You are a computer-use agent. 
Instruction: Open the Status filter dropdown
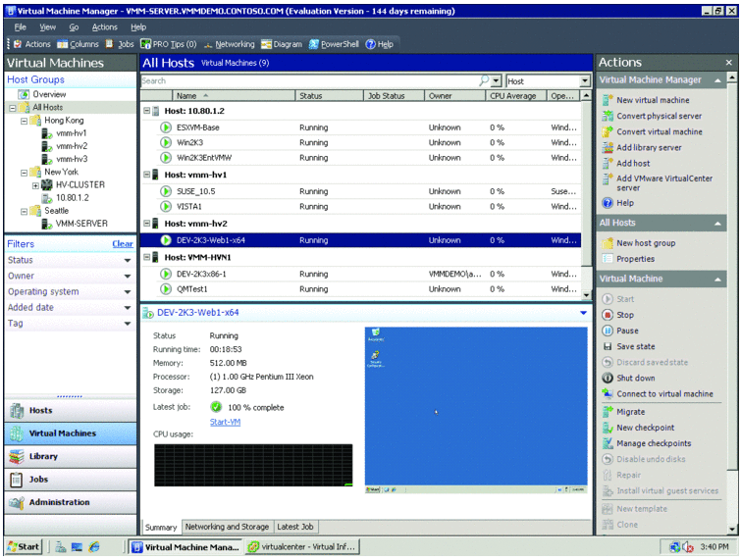(128, 260)
